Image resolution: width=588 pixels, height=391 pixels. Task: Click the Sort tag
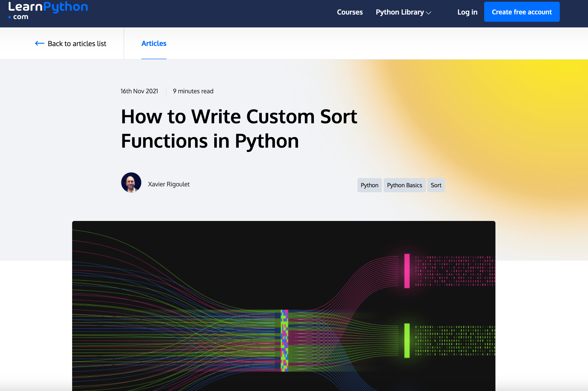(436, 185)
